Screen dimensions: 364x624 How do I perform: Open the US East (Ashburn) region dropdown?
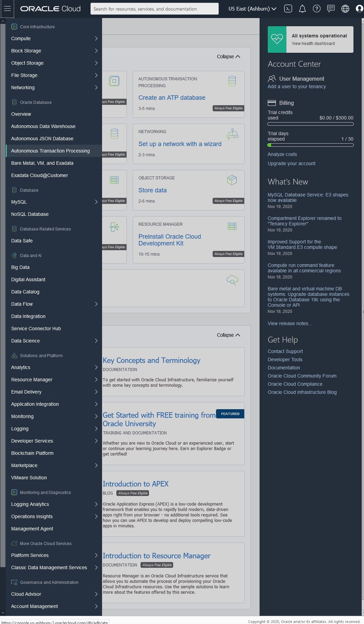coord(252,9)
